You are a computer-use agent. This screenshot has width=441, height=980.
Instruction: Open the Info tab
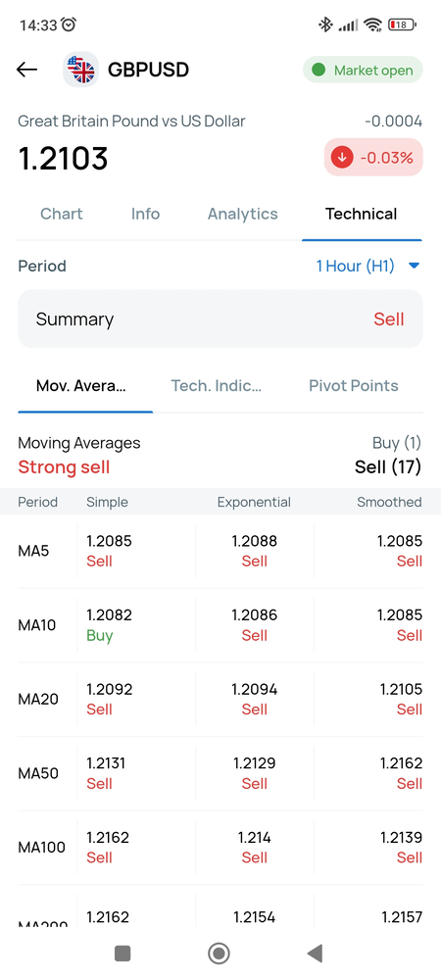(146, 214)
